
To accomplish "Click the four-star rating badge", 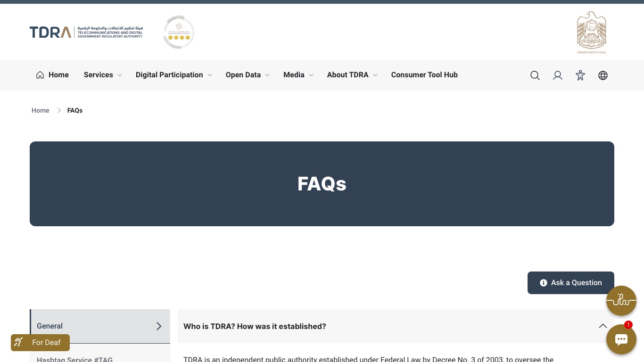I will [179, 32].
